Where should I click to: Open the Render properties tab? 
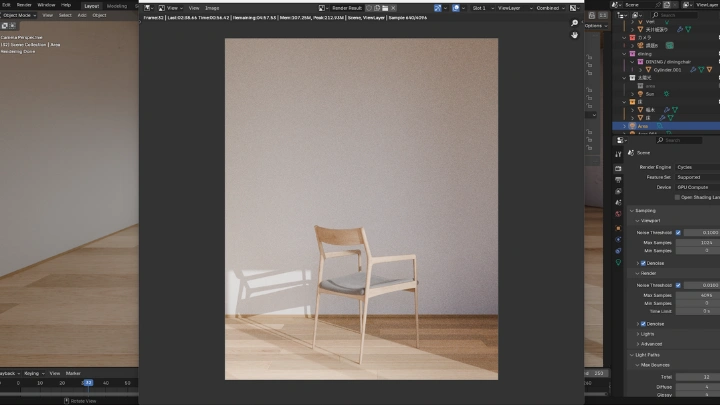click(x=618, y=169)
